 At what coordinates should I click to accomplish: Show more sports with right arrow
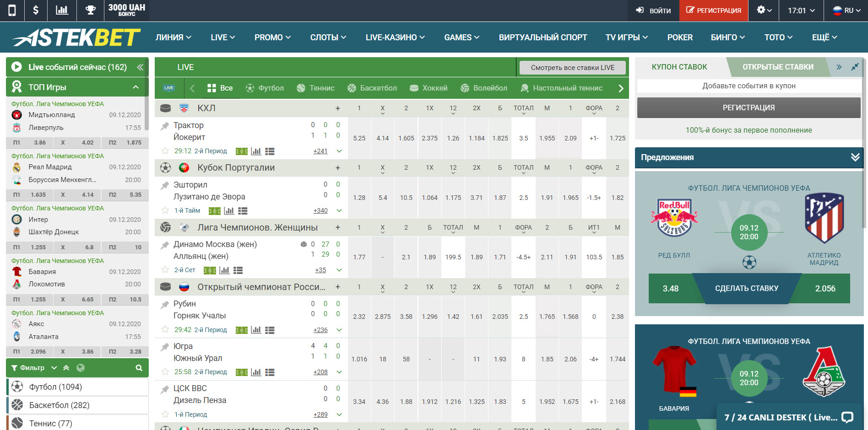point(621,88)
